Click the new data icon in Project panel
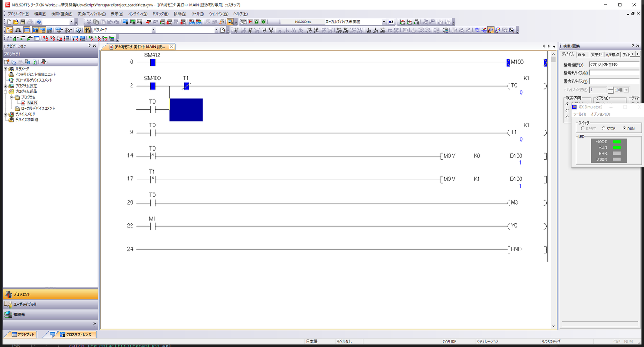Screen dimensions: 644x347 [7, 62]
